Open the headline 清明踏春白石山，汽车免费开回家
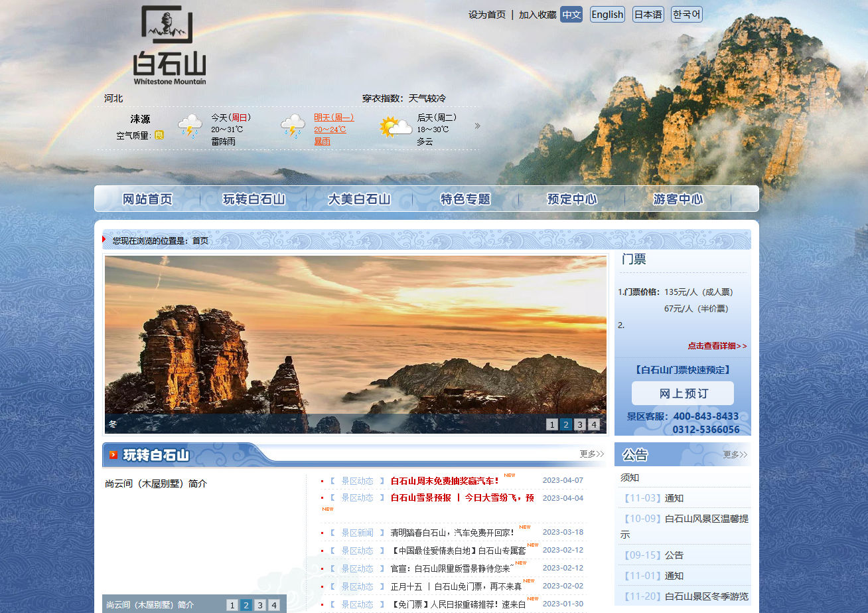868x613 pixels. (x=453, y=532)
